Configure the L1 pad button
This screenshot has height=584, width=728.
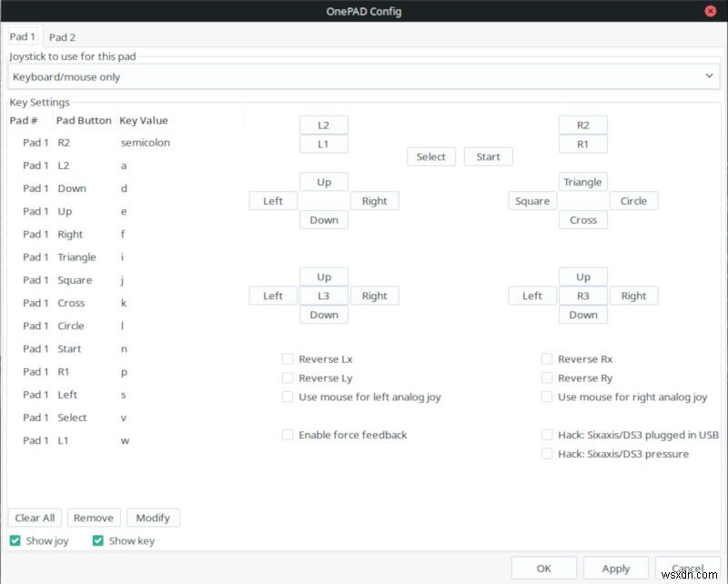pos(324,144)
